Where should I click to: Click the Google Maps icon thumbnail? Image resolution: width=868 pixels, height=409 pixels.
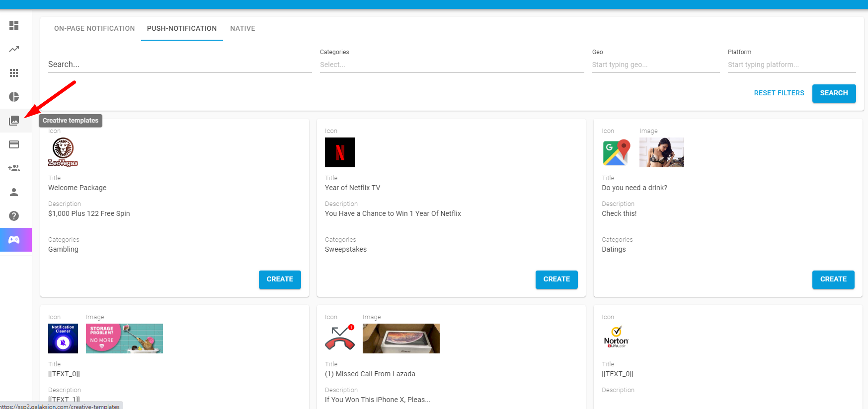coord(617,152)
